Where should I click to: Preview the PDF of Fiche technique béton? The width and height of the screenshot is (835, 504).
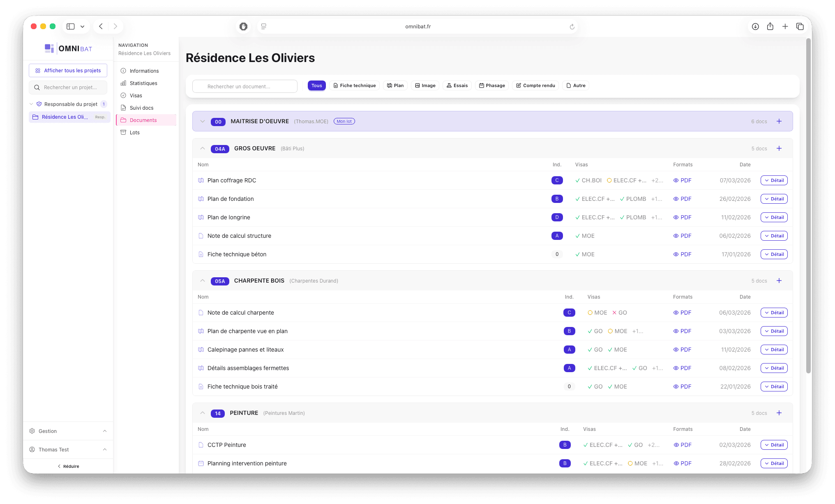(x=682, y=254)
